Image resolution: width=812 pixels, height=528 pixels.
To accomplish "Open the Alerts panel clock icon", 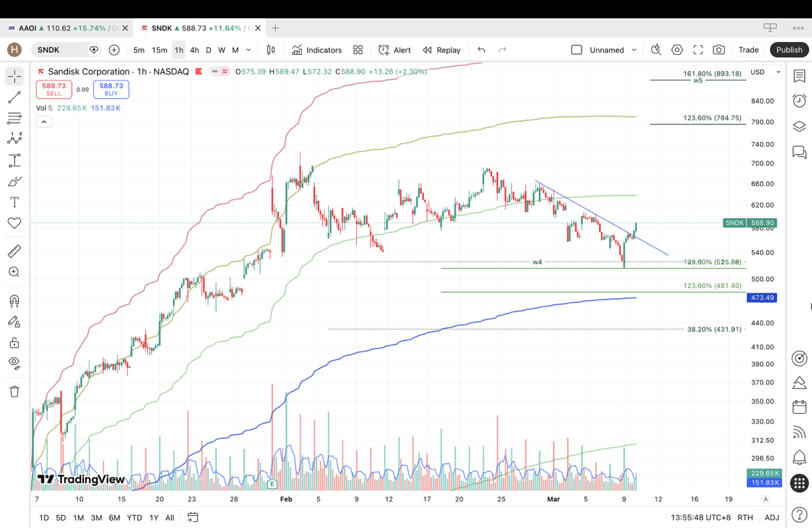I will pos(799,101).
